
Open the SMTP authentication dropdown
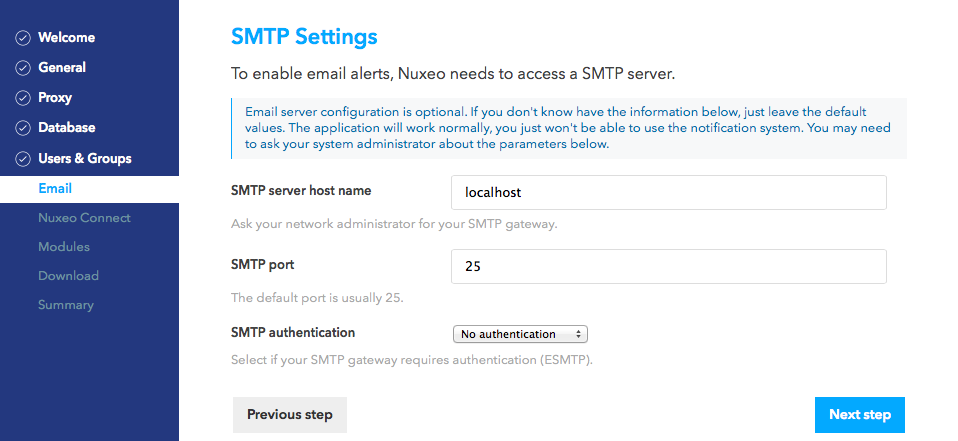tap(520, 334)
